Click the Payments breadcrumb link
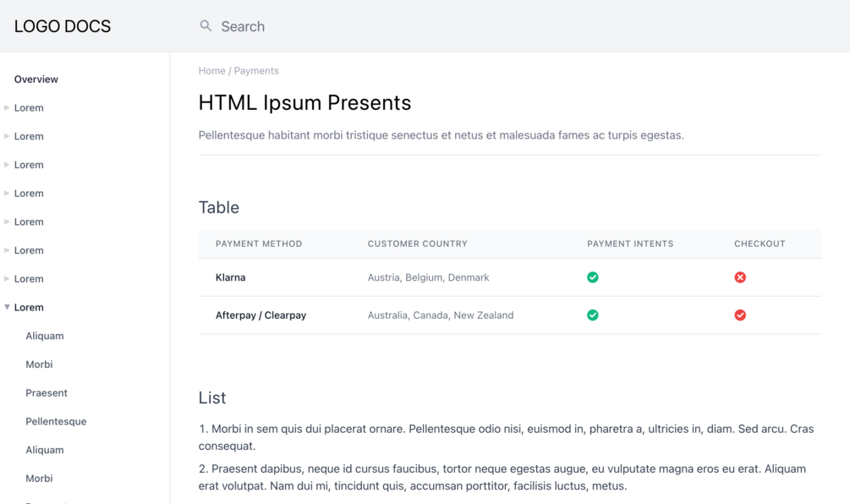The image size is (850, 504). click(256, 71)
